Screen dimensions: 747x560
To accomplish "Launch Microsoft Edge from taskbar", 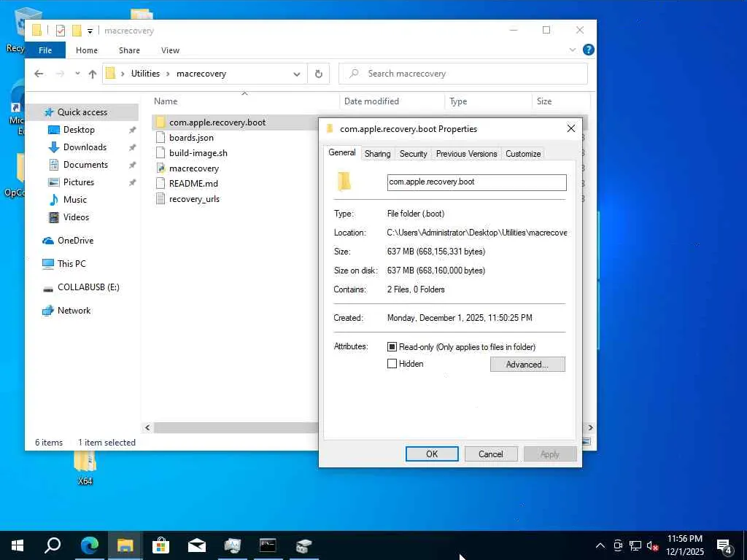I will pos(89,545).
